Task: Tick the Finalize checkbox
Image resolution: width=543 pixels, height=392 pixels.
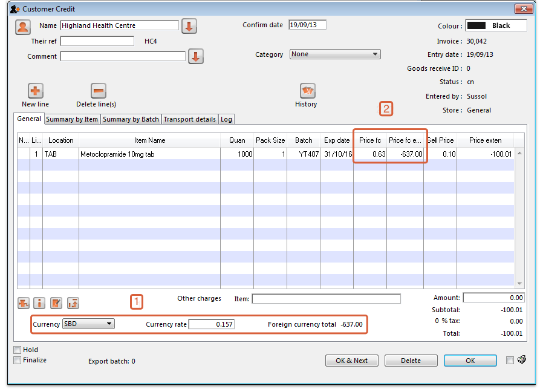Action: pos(18,361)
